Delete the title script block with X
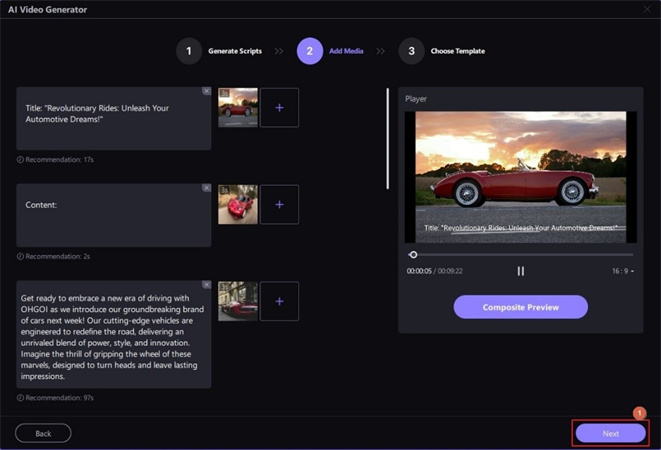 [x=206, y=91]
